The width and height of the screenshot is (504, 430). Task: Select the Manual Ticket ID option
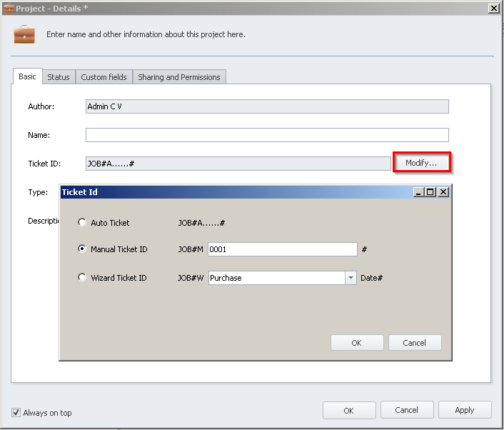click(x=82, y=249)
